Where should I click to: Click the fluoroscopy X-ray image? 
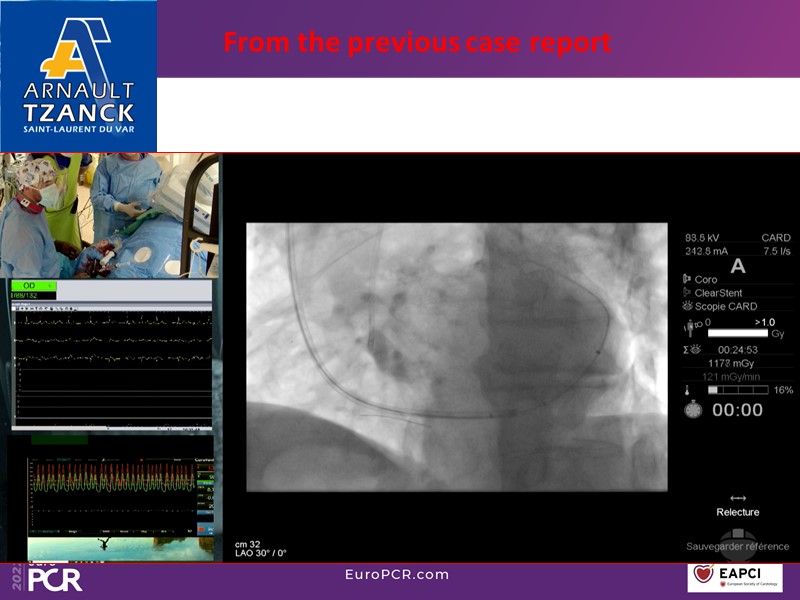pos(456,356)
